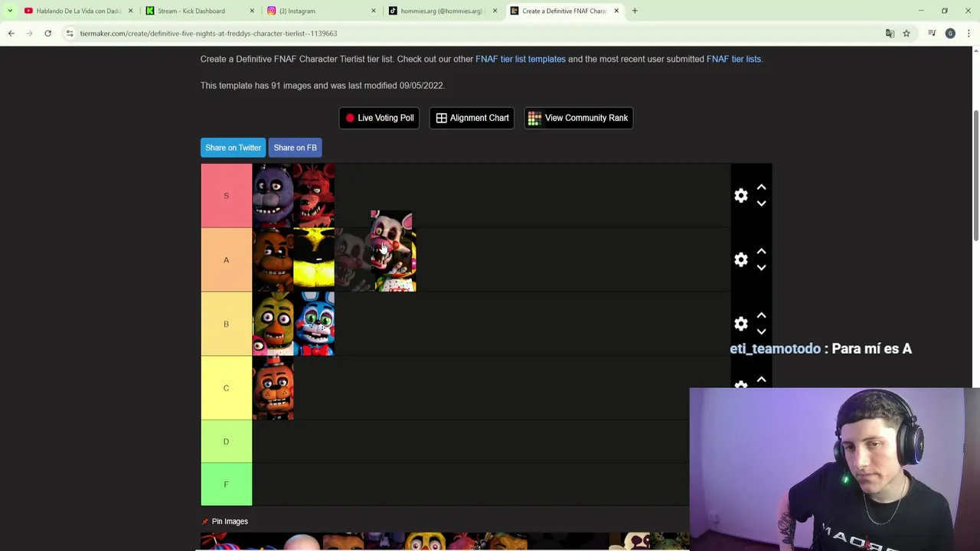
Task: Click Share on Twitter button
Action: [233, 148]
